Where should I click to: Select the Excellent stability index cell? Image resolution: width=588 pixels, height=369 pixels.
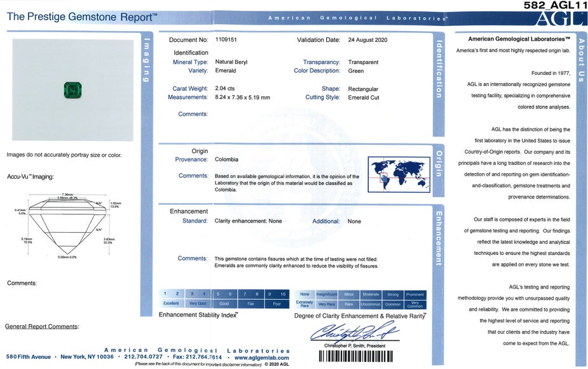pos(171,304)
